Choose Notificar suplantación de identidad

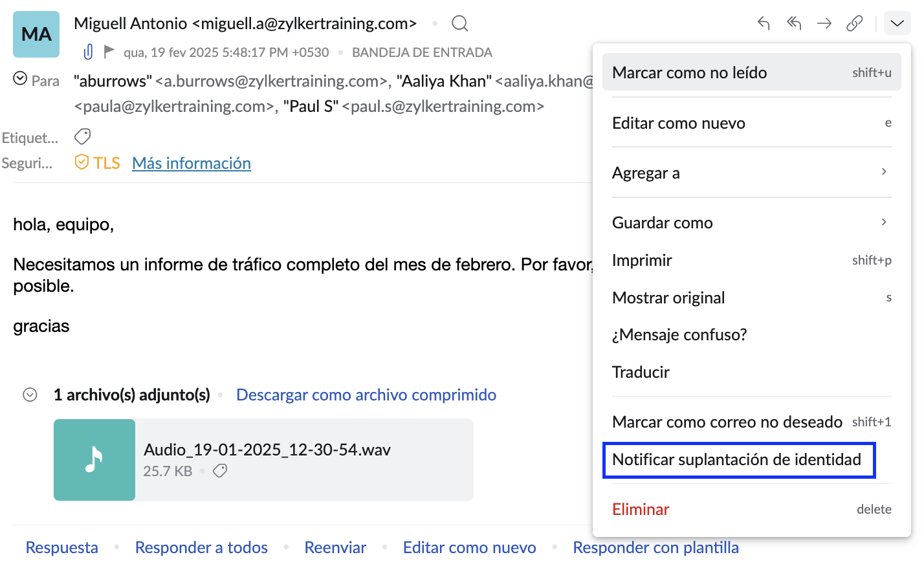(738, 460)
